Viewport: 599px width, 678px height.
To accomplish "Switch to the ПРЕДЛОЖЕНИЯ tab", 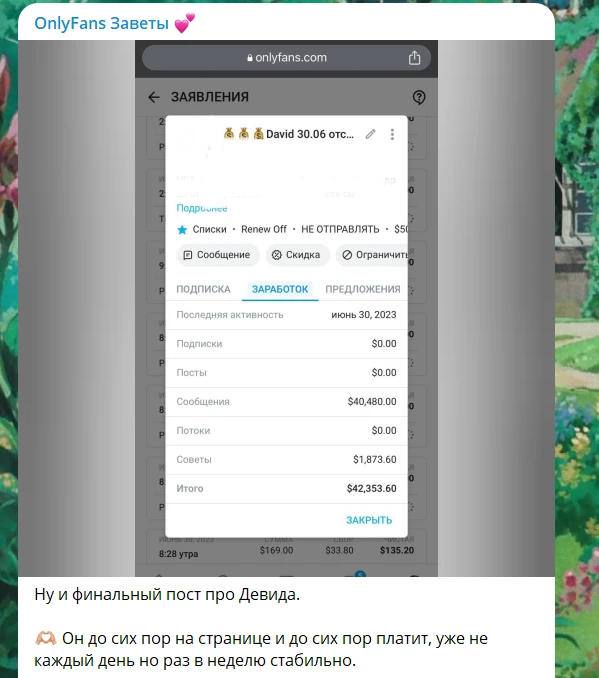I will pyautogui.click(x=362, y=289).
